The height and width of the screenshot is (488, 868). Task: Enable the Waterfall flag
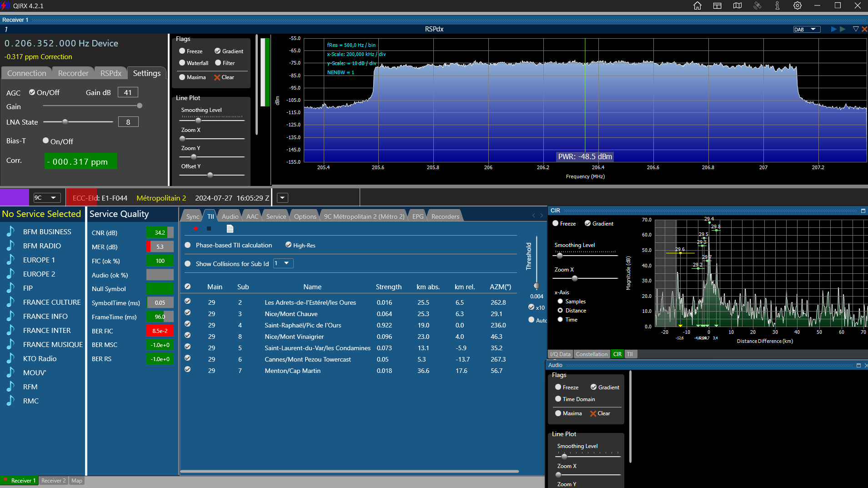(182, 63)
